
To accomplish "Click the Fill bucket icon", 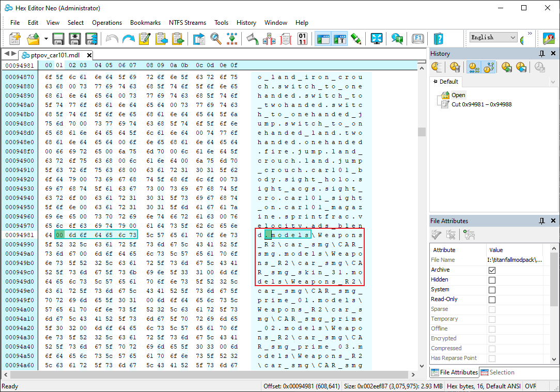I will point(253,39).
